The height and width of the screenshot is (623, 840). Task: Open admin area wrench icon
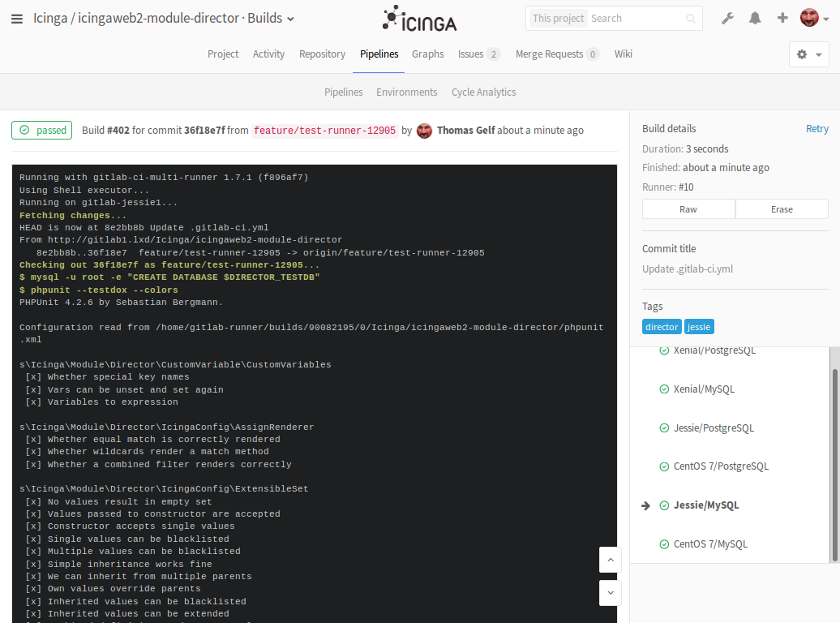coord(727,18)
